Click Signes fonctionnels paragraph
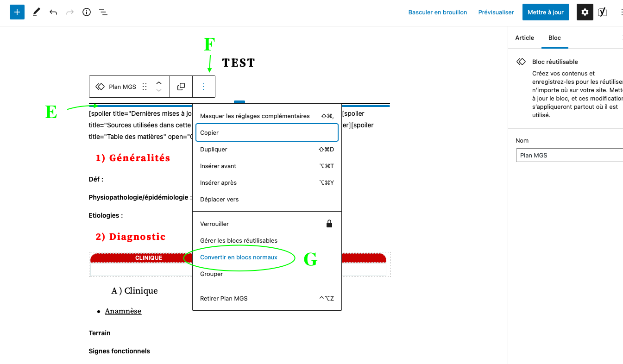Screen dimensions: 623x364 click(x=120, y=351)
